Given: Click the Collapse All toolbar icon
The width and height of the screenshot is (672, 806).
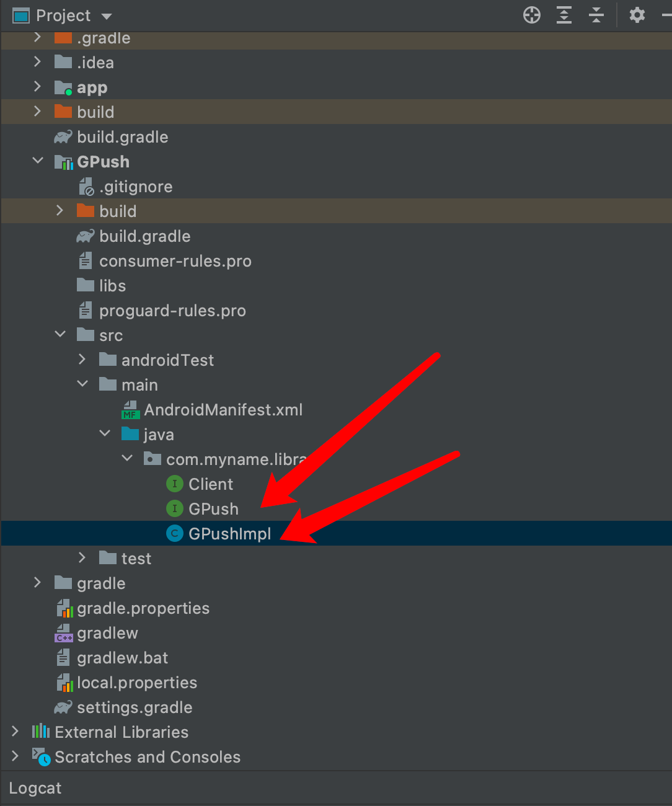Looking at the screenshot, I should pos(596,15).
